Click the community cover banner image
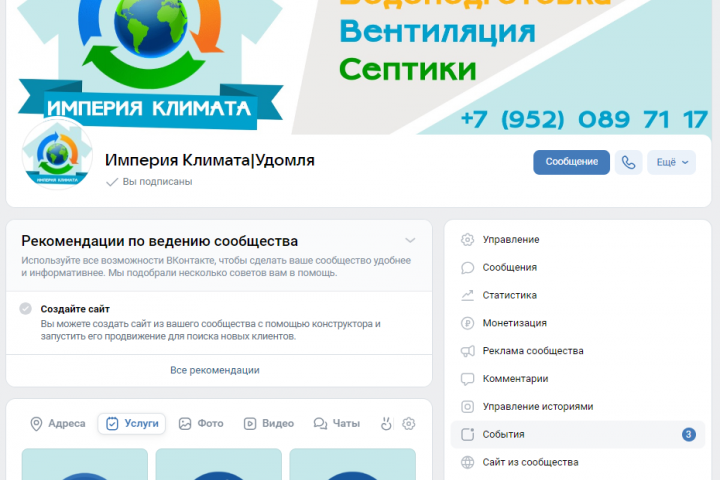720x480 pixels. coord(359,67)
